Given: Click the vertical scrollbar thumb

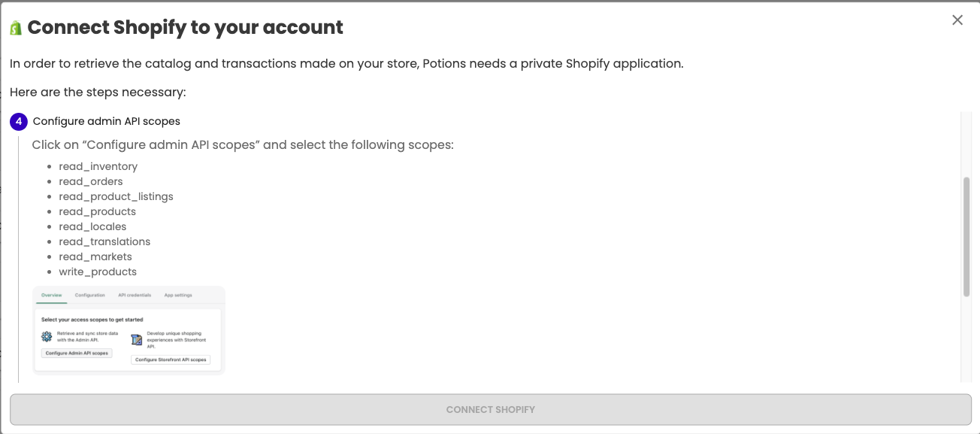Looking at the screenshot, I should click(x=966, y=237).
